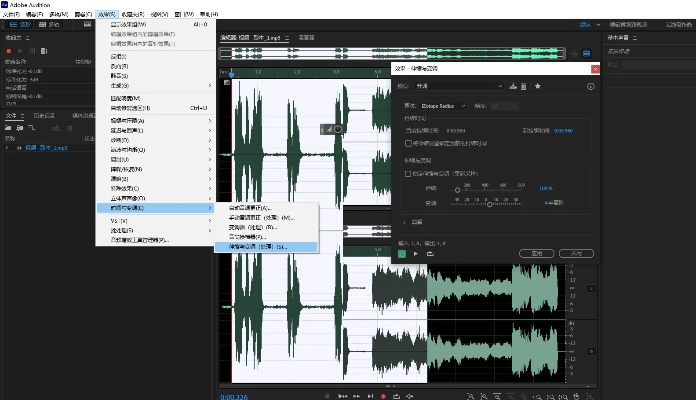The height and width of the screenshot is (400, 696).
Task: Click the stretch percentage slider handle
Action: pos(459,188)
